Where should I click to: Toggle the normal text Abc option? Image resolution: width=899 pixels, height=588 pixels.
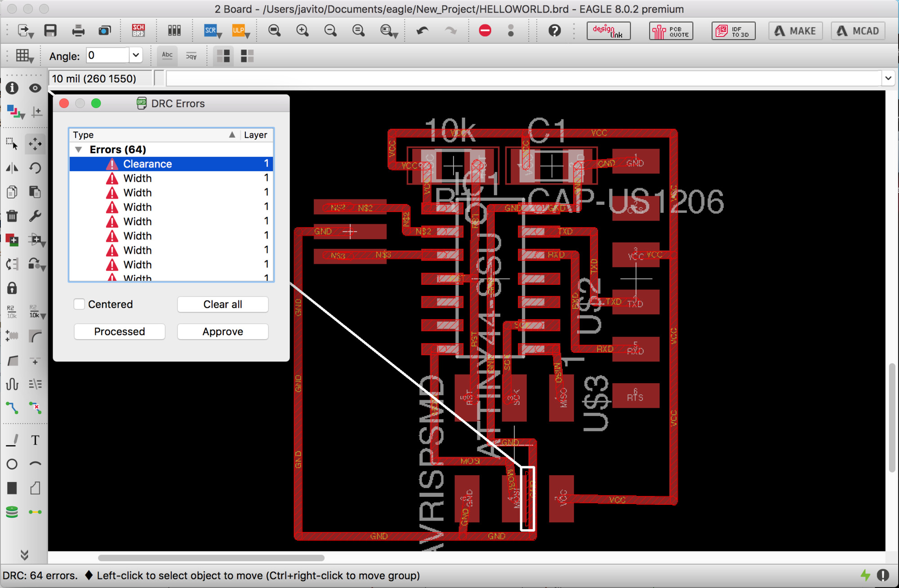[167, 56]
